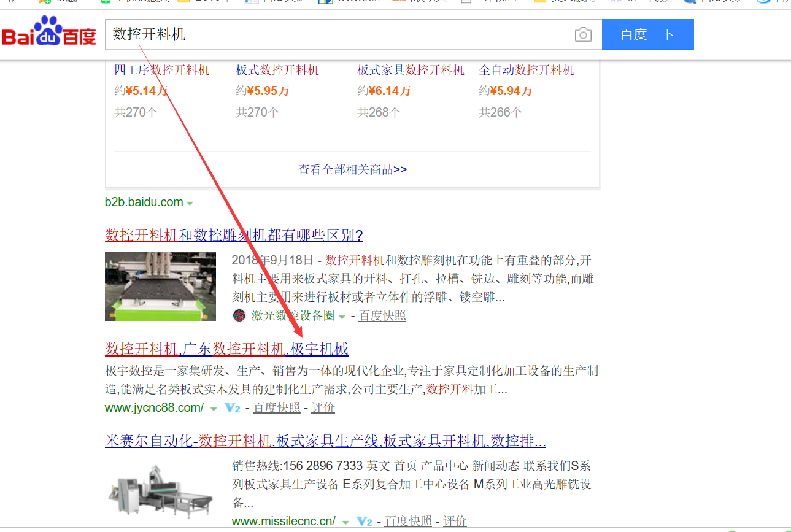
Task: Click the 百度一下 search button
Action: point(648,34)
